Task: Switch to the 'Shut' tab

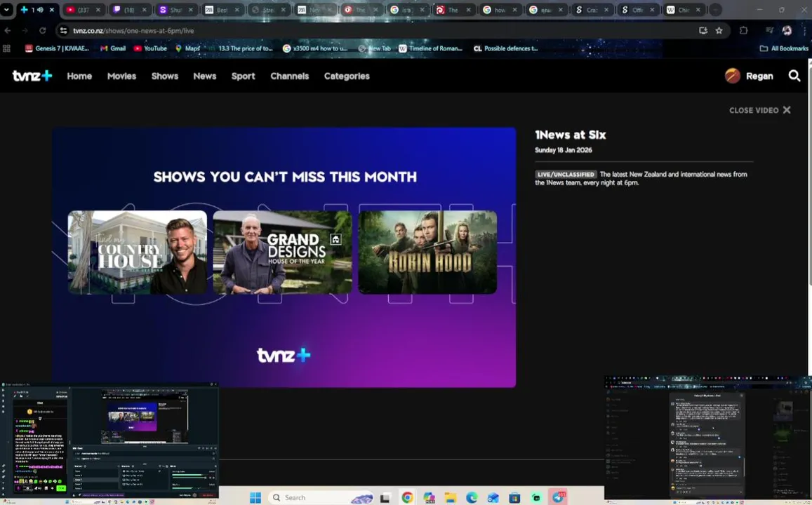Action: coord(177,10)
